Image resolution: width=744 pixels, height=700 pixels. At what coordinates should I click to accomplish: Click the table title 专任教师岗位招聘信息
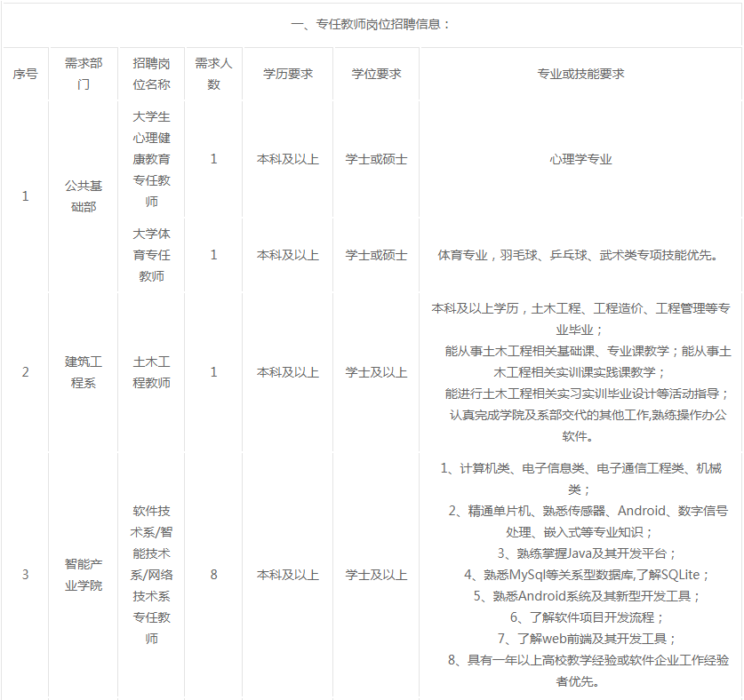372,24
